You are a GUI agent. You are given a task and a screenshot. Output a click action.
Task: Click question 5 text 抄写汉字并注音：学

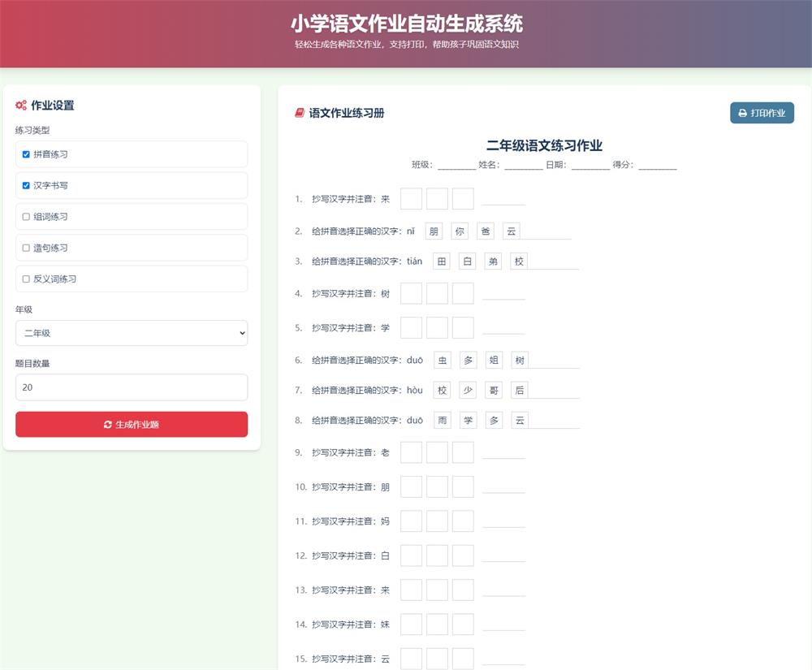click(351, 328)
